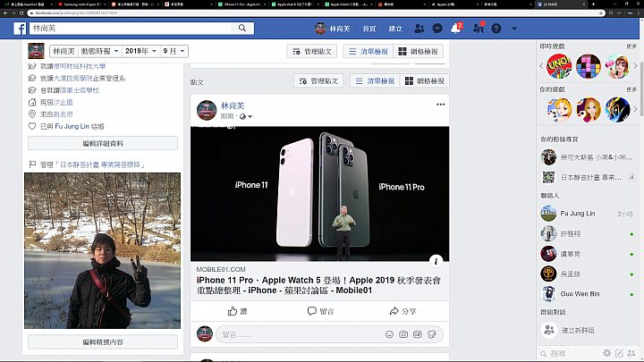Viewport: 644px width, 362px height.
Task: Bookmark page with star icon
Action: [x=601, y=13]
